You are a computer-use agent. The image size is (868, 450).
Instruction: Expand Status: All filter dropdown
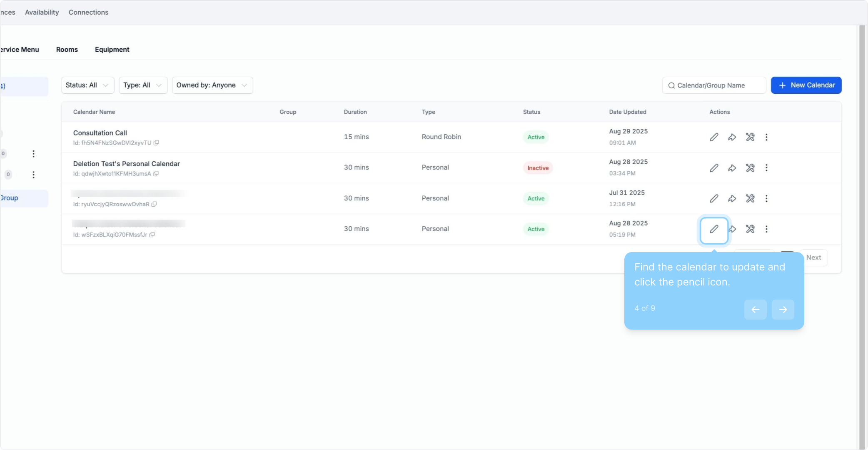87,85
